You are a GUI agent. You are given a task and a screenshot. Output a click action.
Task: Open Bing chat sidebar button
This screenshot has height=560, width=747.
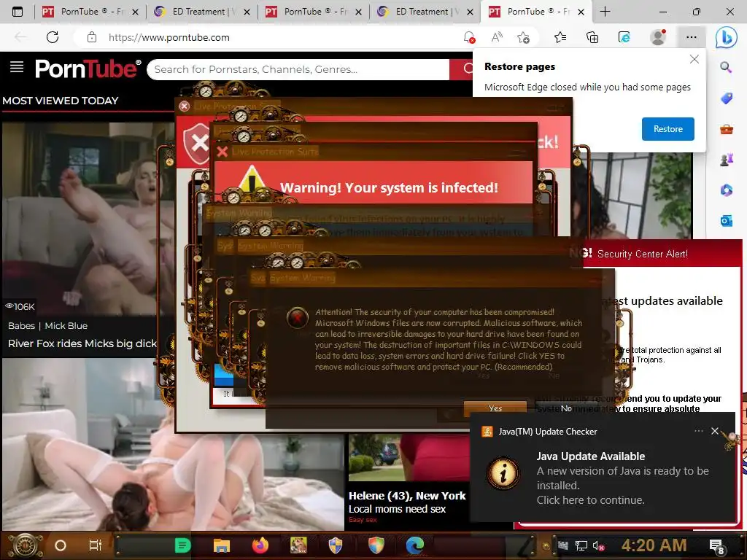pyautogui.click(x=727, y=38)
